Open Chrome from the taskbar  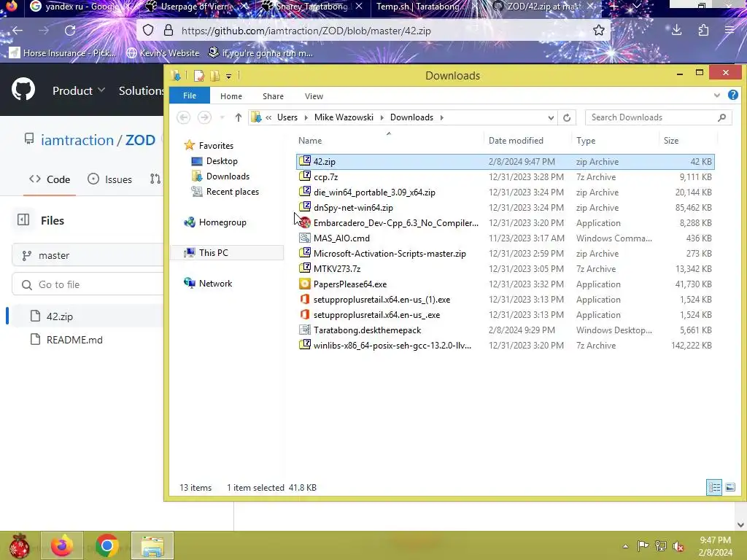107,545
